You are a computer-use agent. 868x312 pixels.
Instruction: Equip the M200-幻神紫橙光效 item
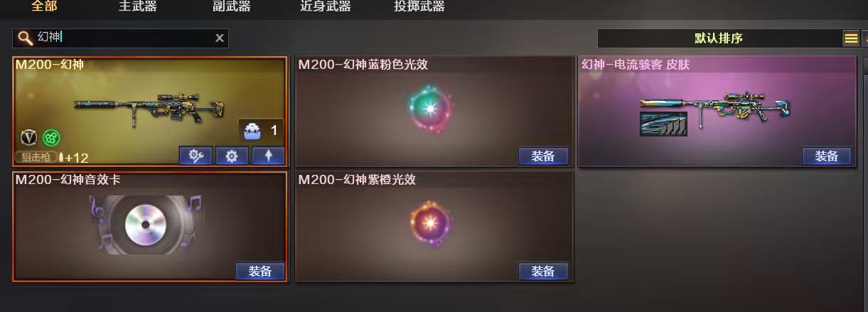tap(543, 271)
